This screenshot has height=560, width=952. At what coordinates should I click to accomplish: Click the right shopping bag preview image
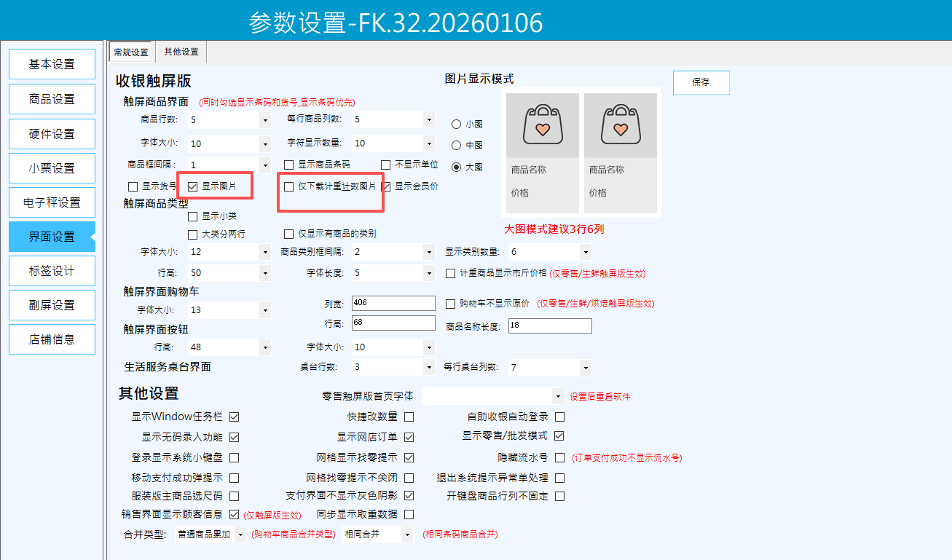coord(620,125)
